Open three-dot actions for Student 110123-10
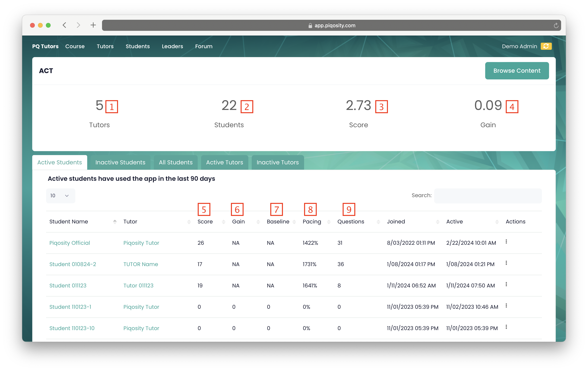 point(506,327)
